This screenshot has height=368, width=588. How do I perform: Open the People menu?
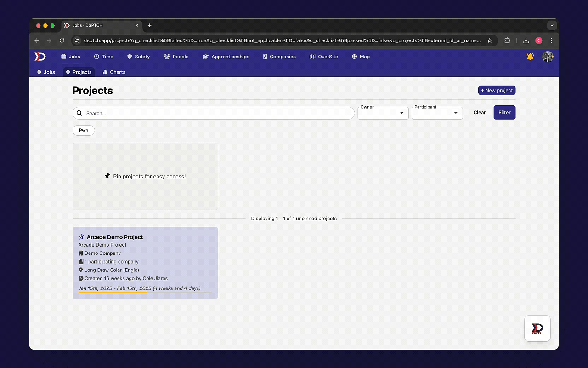[x=176, y=57]
